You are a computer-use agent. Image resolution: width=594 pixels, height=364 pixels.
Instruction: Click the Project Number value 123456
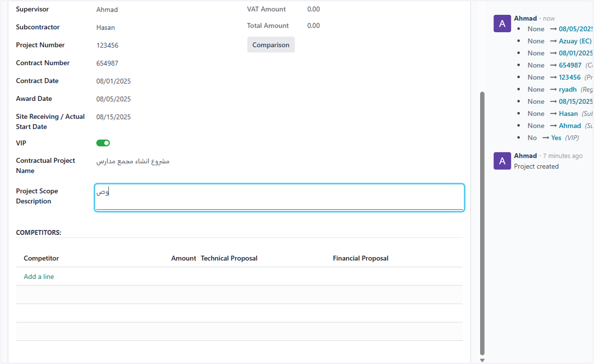pyautogui.click(x=107, y=45)
